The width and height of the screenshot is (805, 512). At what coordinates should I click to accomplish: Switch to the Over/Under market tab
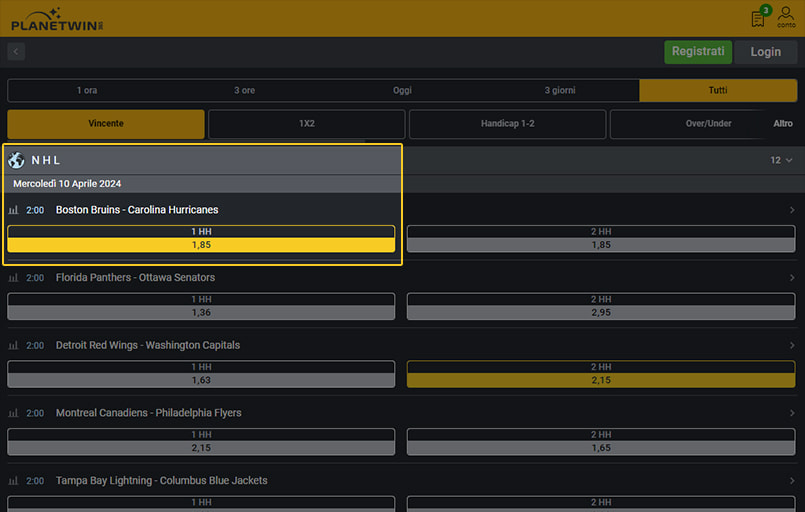click(708, 124)
